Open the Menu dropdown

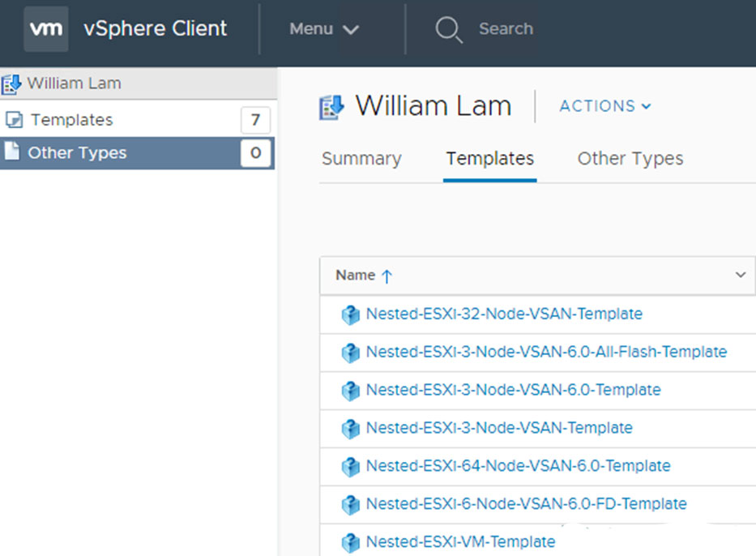[x=323, y=29]
